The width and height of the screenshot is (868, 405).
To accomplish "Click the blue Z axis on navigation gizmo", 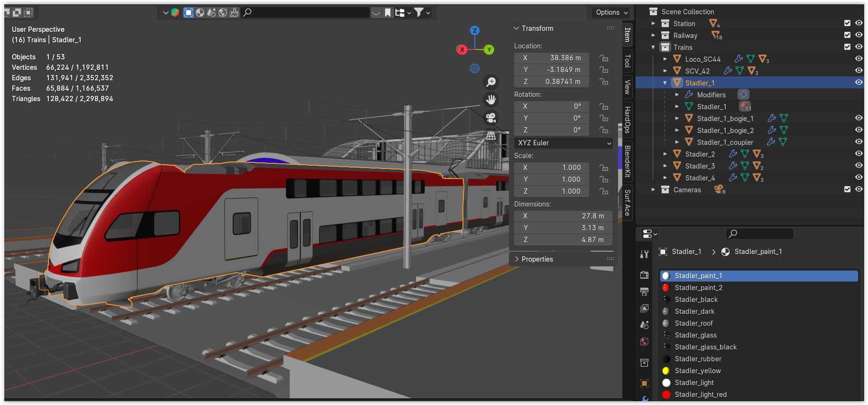I will 475,30.
